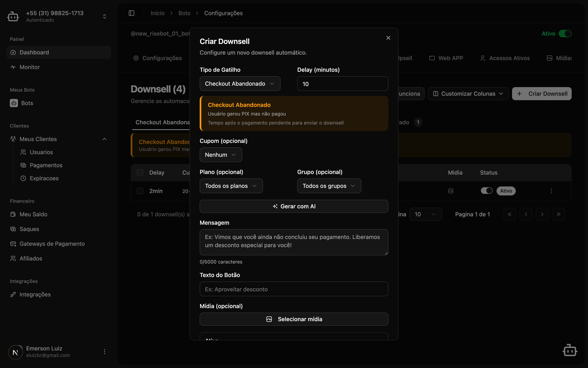
Task: Close the Criar Downsell dialog
Action: [388, 38]
